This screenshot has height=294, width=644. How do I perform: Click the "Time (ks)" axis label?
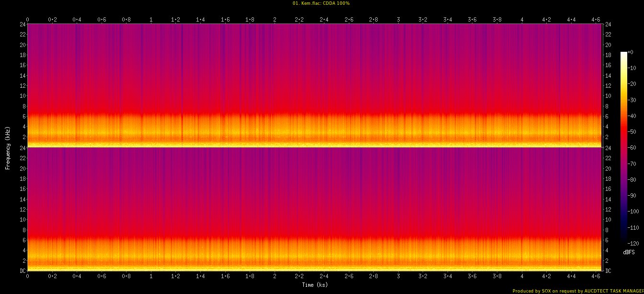click(x=315, y=285)
